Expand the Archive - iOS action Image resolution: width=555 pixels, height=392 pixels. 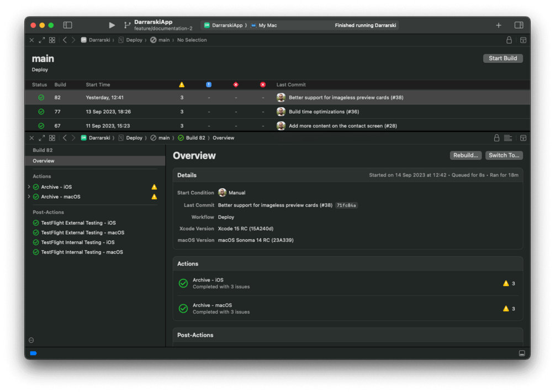click(29, 187)
